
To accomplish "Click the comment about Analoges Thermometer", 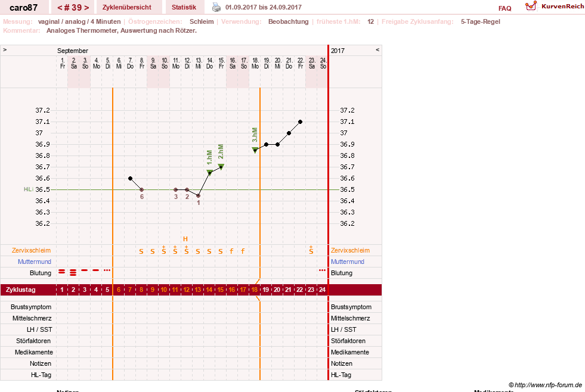I will [x=122, y=30].
